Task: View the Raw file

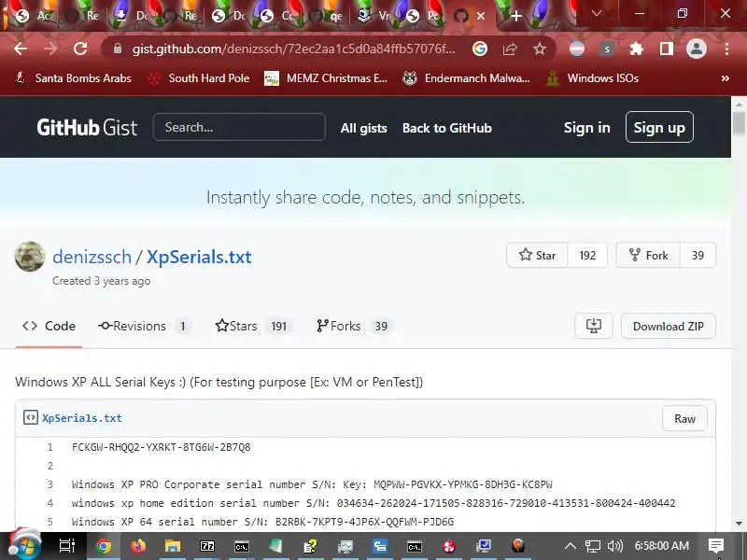Action: [x=684, y=418]
